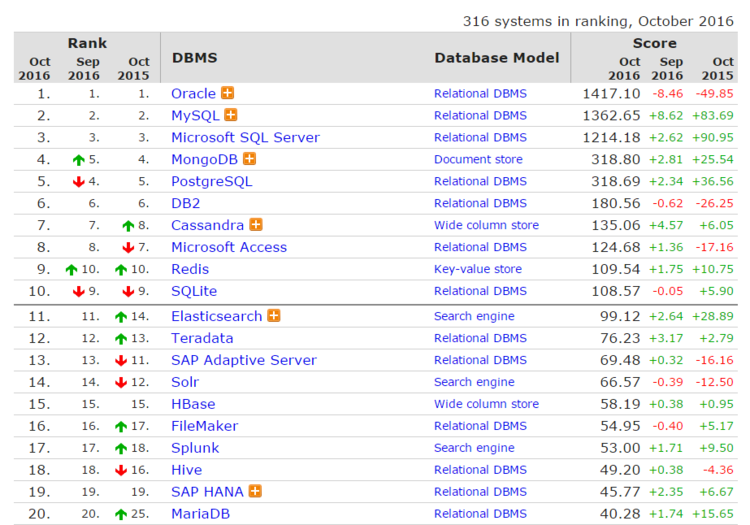This screenshot has height=525, width=750.
Task: Open the Elasticsearch link
Action: [x=217, y=317]
